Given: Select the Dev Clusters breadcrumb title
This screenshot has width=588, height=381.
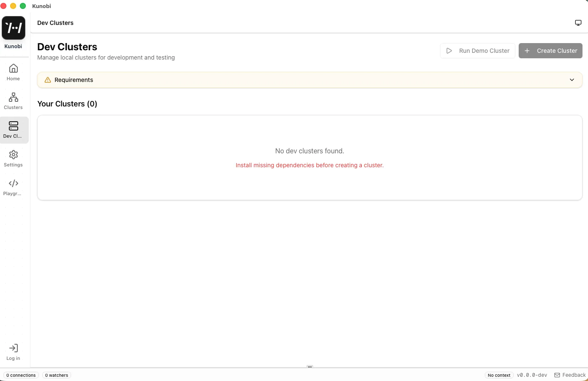Looking at the screenshot, I should coord(55,23).
